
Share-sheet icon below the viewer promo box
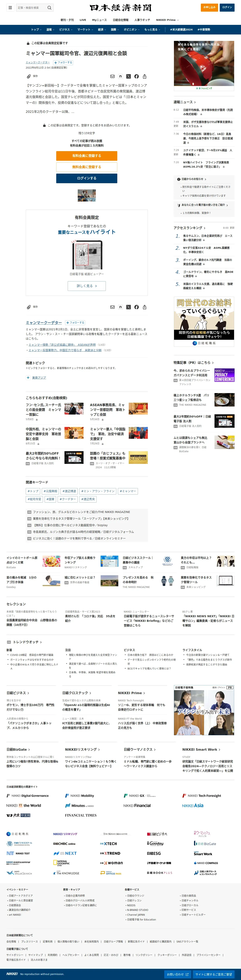145,307
